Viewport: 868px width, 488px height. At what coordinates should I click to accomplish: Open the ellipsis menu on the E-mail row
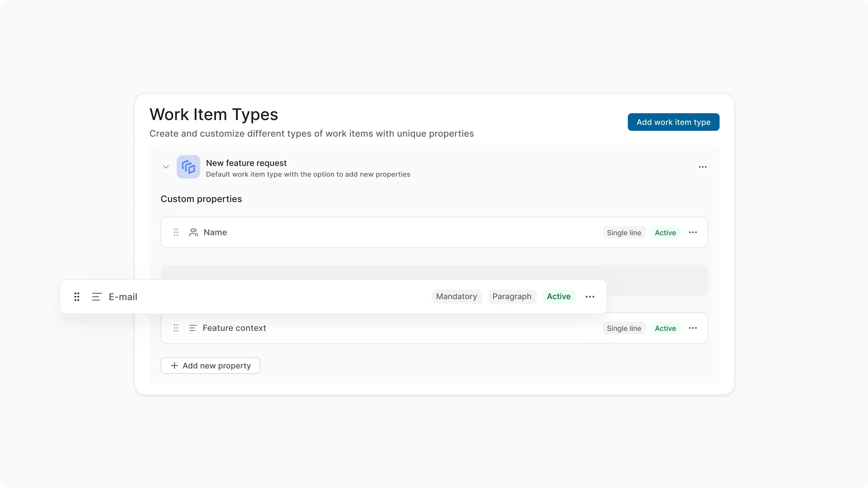pos(590,297)
